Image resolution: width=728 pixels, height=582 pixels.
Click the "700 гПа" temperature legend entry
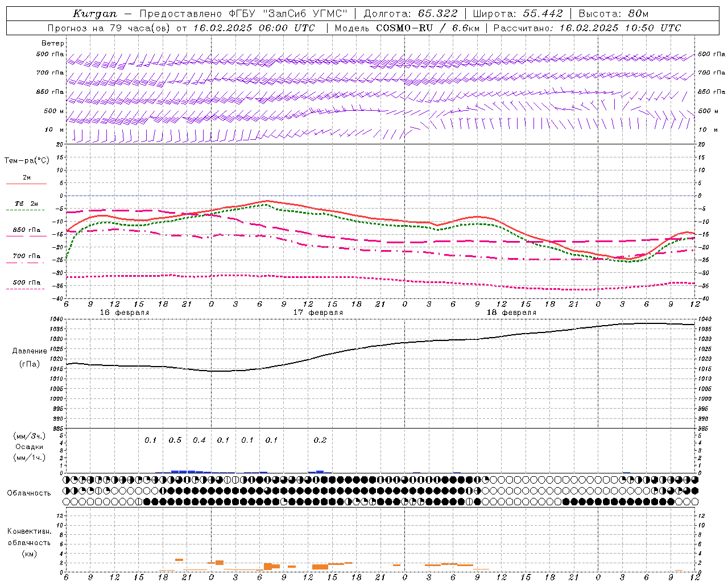point(27,256)
